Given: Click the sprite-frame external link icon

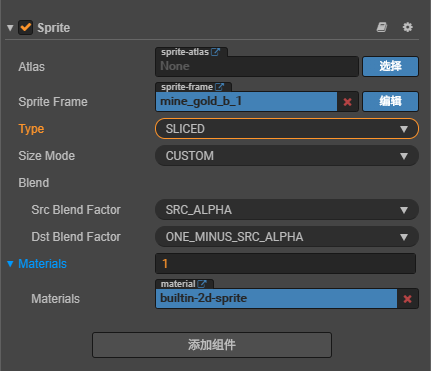Looking at the screenshot, I should coord(219,87).
